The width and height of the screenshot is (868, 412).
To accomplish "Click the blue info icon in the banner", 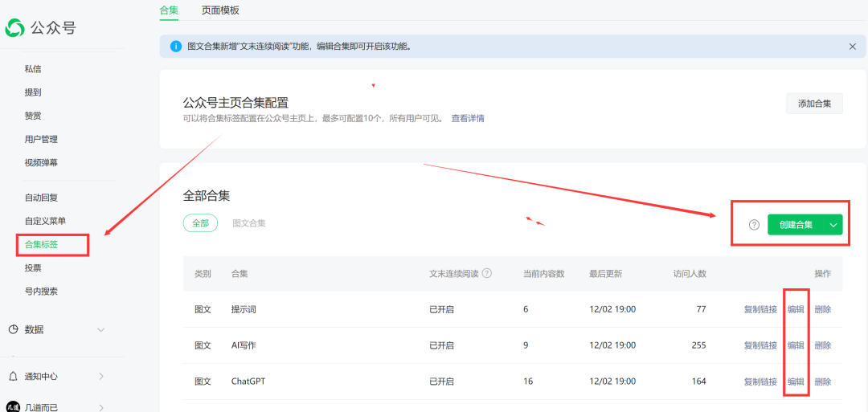I will (175, 47).
